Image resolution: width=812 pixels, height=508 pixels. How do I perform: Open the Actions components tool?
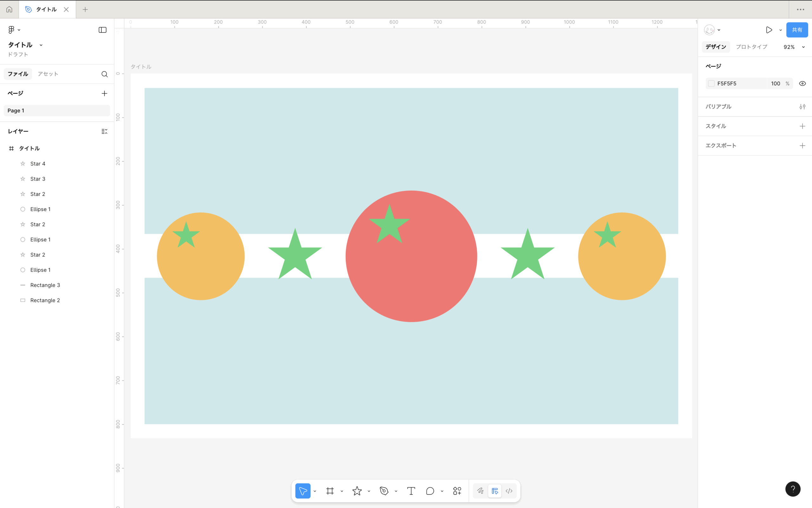coord(457,491)
